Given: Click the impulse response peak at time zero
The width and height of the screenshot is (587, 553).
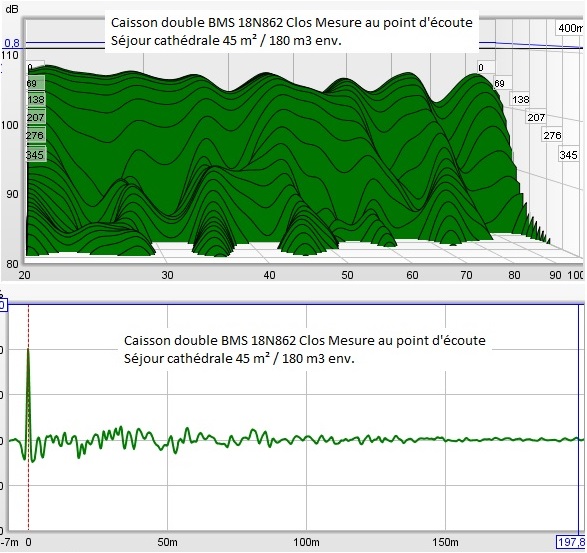Looking at the screenshot, I should pos(28,349).
